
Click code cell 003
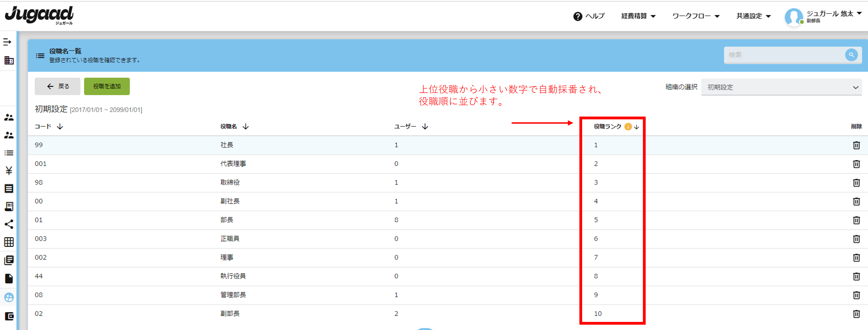click(40, 239)
